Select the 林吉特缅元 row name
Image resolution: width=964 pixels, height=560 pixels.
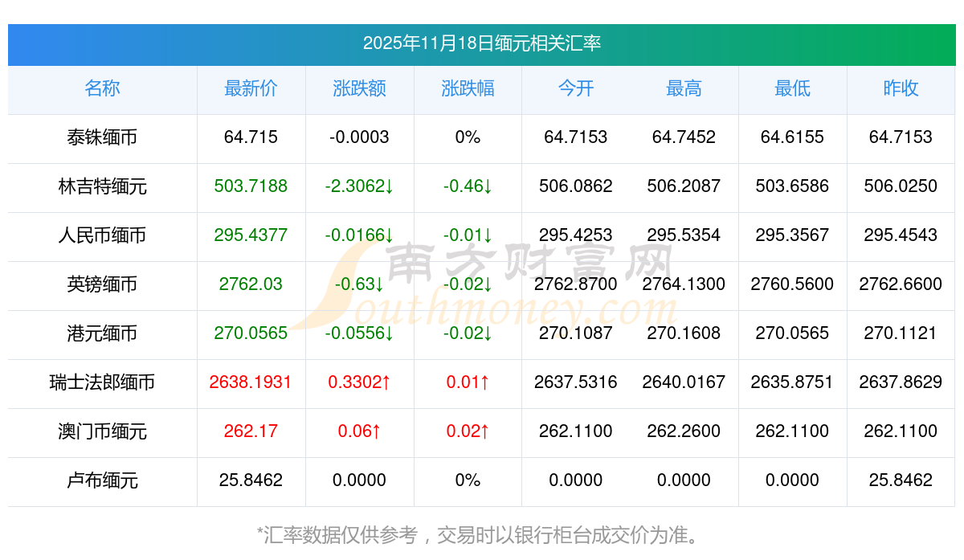click(102, 186)
